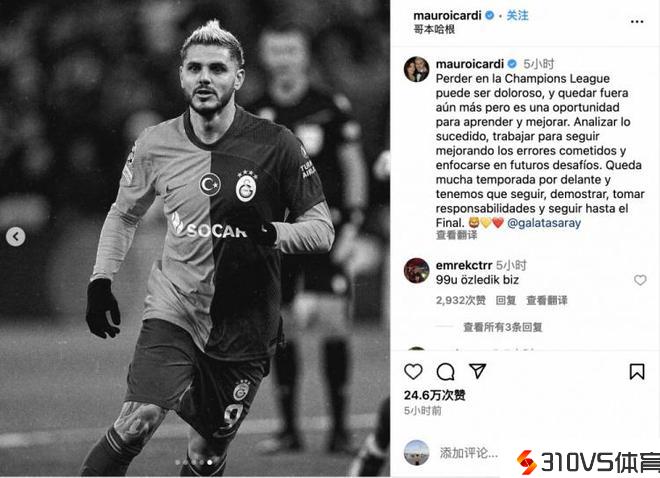Like emrekctrr's comment heart
The width and height of the screenshot is (660, 478).
(x=640, y=280)
